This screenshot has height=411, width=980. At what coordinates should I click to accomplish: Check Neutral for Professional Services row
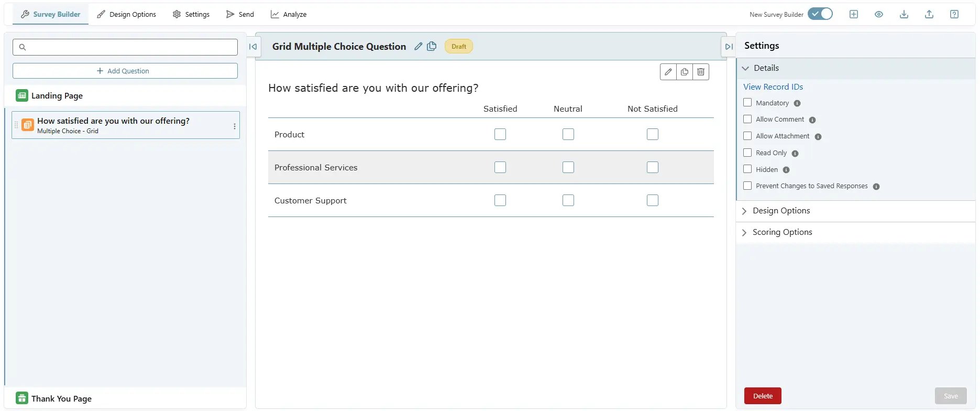pyautogui.click(x=568, y=167)
